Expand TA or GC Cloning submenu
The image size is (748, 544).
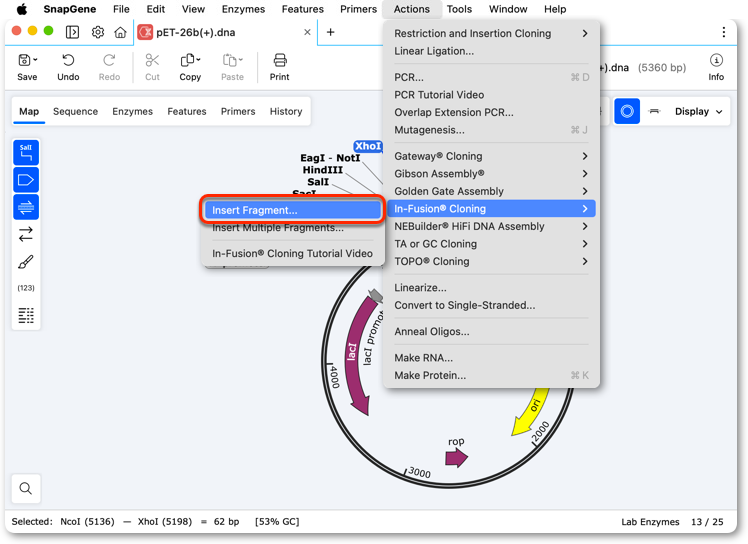coord(491,244)
